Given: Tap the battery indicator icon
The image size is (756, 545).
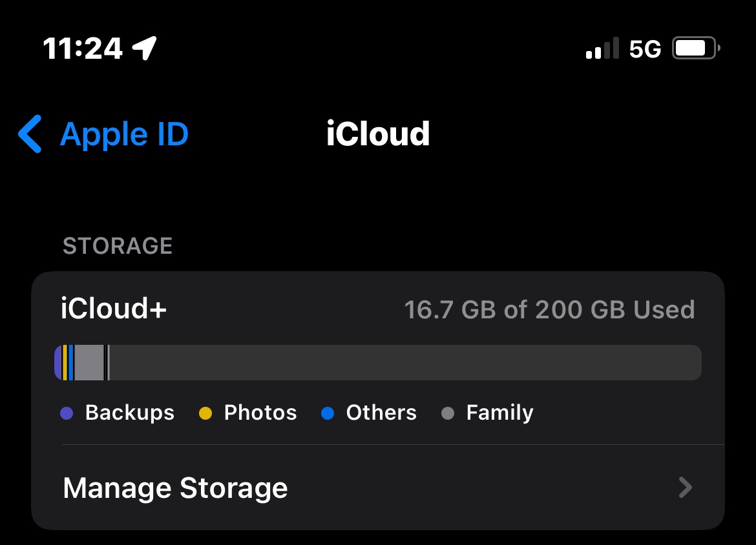Looking at the screenshot, I should (x=696, y=48).
